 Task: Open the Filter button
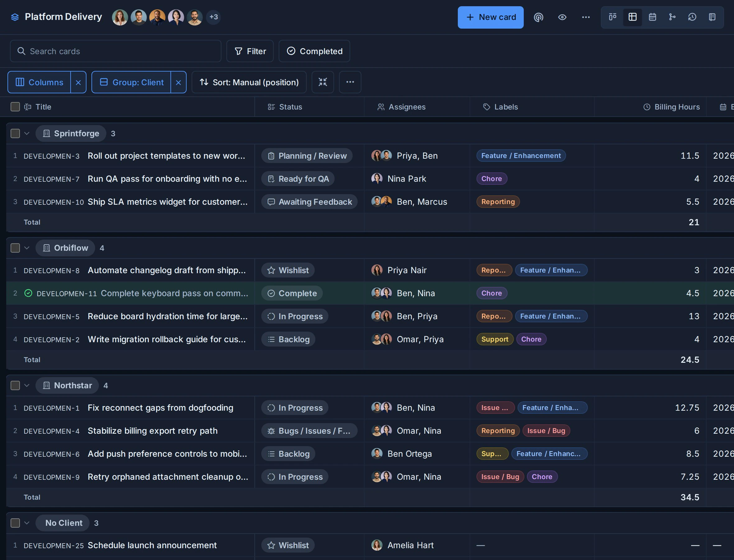[x=250, y=51]
